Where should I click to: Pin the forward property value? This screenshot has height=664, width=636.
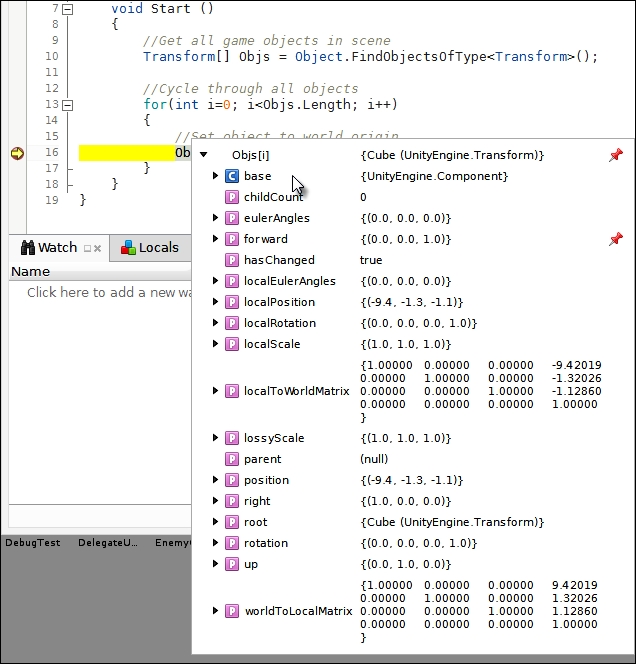point(616,239)
